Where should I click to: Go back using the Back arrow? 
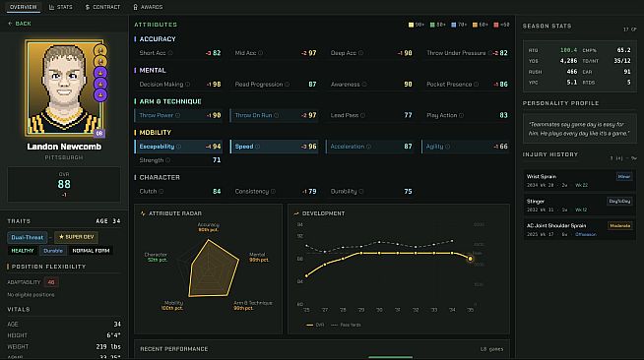(20, 24)
